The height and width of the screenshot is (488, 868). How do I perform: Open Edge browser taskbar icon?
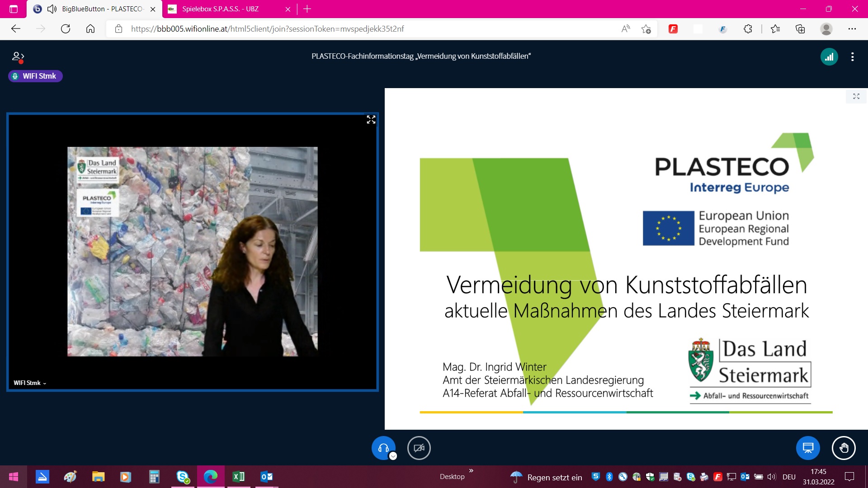click(x=211, y=477)
